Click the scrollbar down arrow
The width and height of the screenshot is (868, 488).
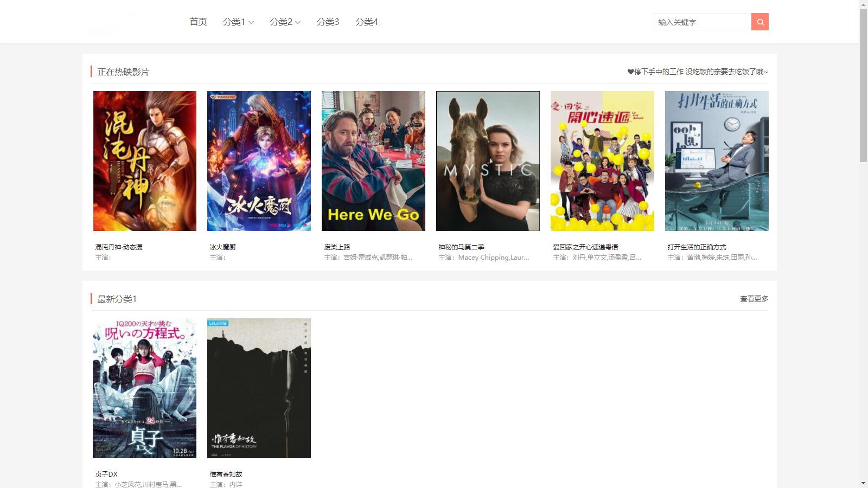point(863,483)
